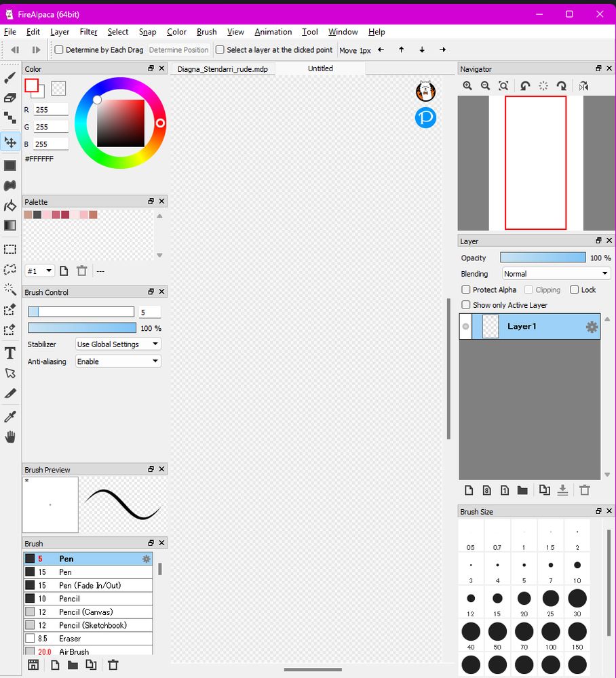This screenshot has height=678, width=616.
Task: Select brush size 100 preset
Action: coord(551,635)
